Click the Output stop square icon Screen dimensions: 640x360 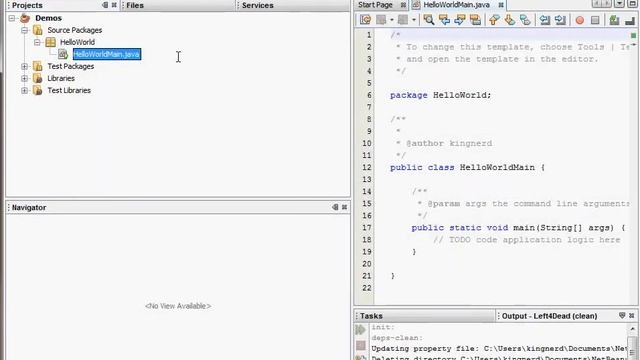pos(361,346)
